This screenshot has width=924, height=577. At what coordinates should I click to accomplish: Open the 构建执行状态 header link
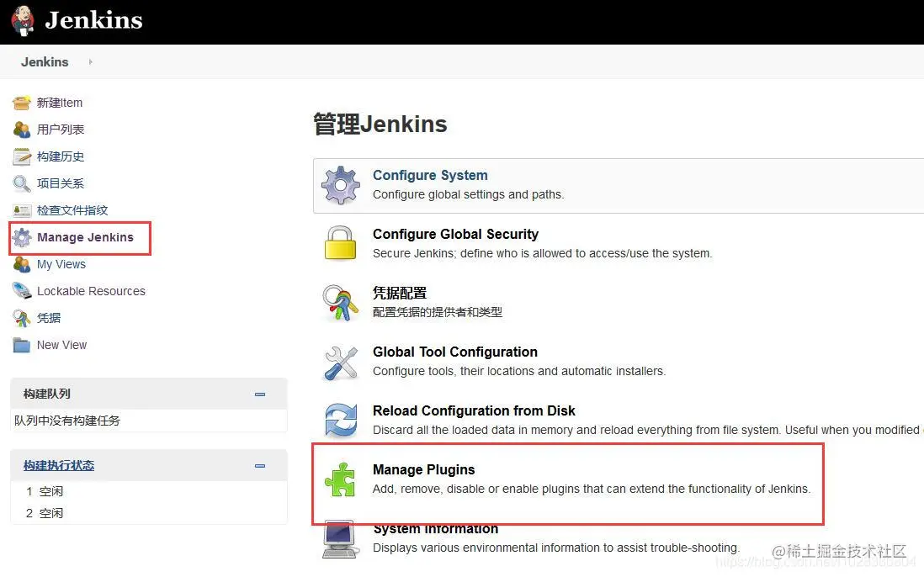click(x=59, y=466)
